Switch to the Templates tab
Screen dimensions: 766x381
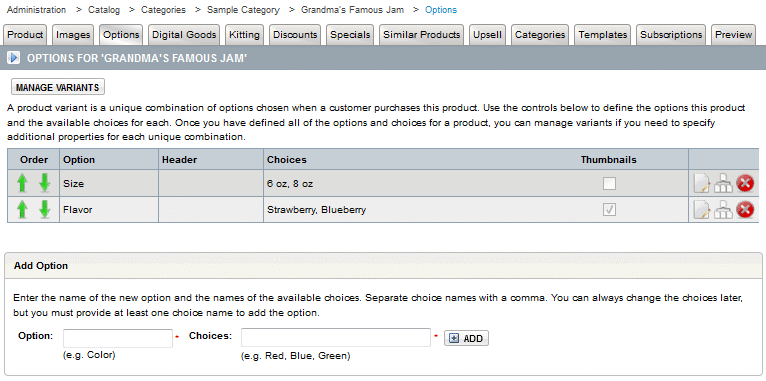(602, 35)
